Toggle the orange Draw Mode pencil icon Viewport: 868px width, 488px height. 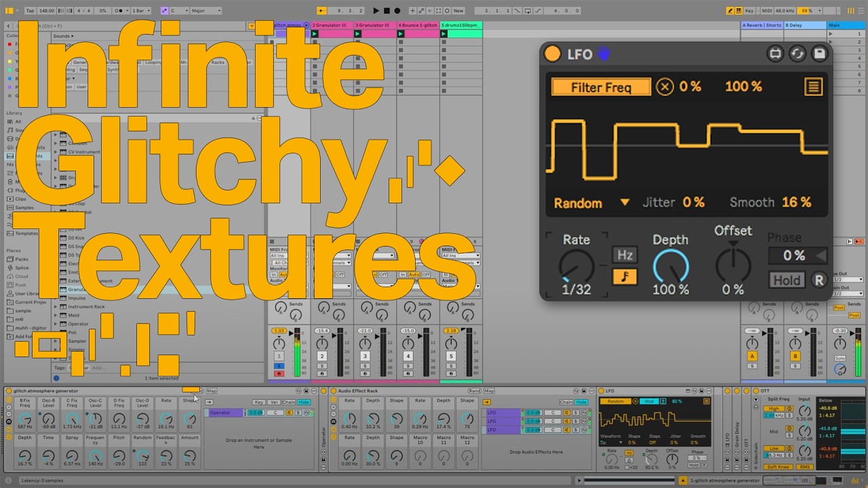pos(731,11)
